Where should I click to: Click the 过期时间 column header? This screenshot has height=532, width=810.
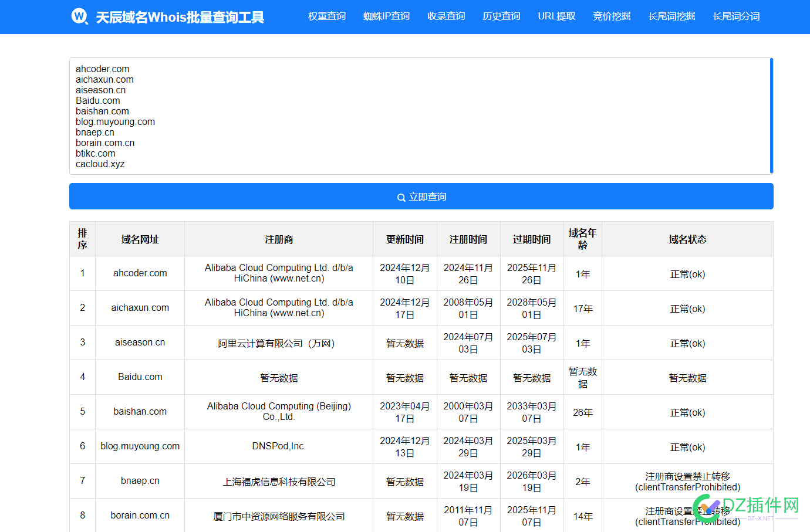(x=532, y=239)
